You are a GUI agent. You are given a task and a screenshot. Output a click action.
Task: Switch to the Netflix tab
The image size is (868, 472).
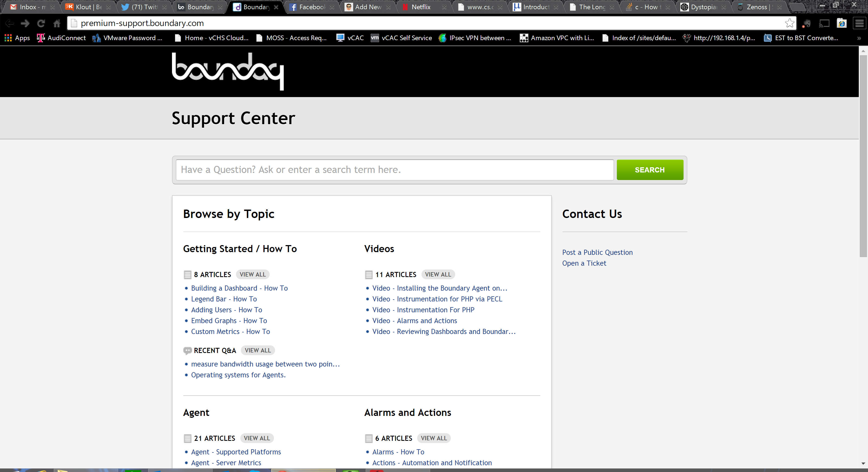[x=421, y=7]
